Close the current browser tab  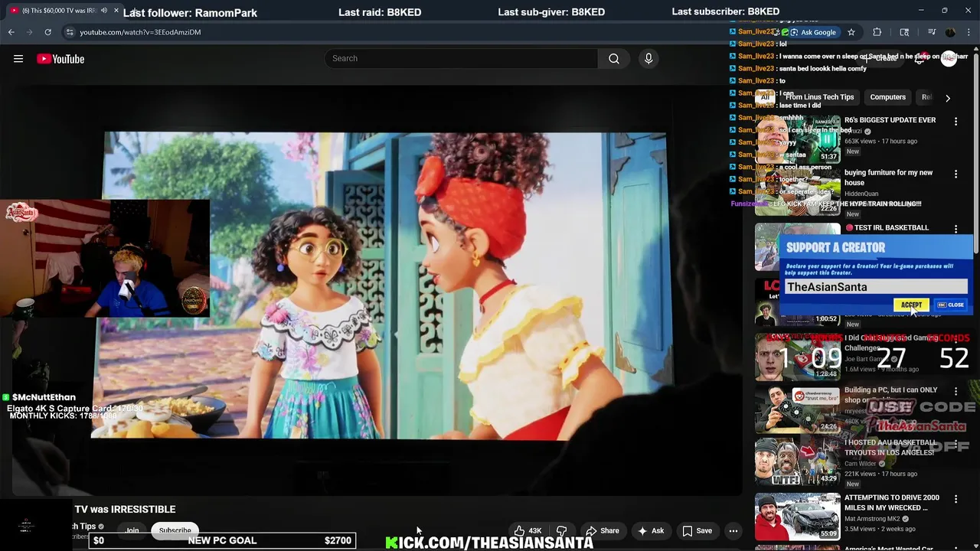pyautogui.click(x=116, y=11)
